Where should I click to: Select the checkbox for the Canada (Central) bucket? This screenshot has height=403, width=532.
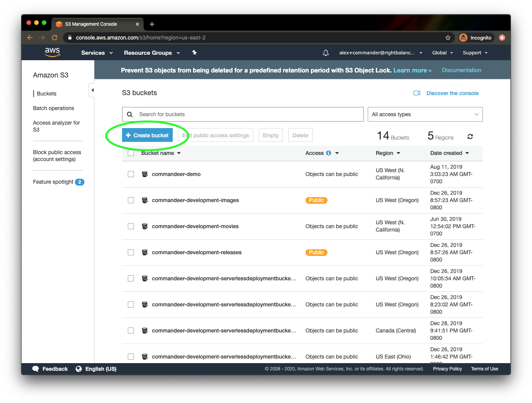coord(131,331)
